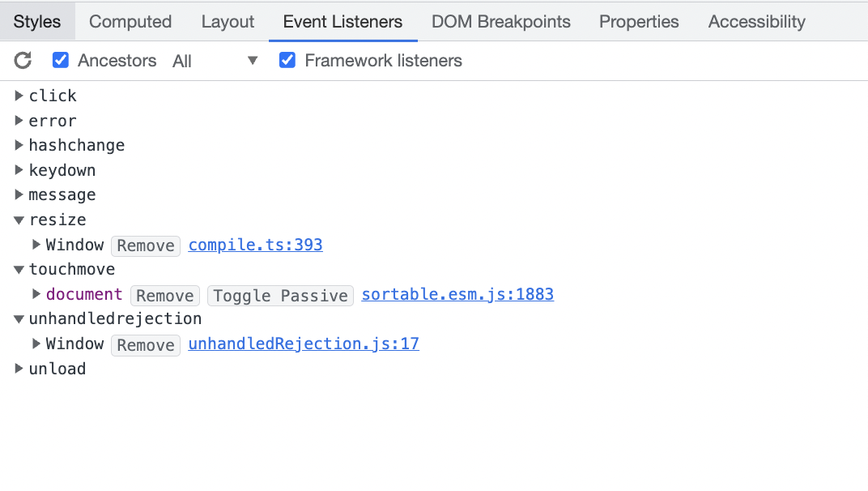Select the Event Listeners tab
Image resolution: width=868 pixels, height=491 pixels.
343,21
